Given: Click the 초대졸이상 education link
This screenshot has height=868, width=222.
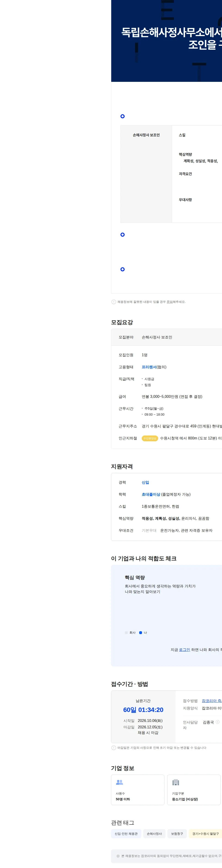Looking at the screenshot, I should 151,494.
